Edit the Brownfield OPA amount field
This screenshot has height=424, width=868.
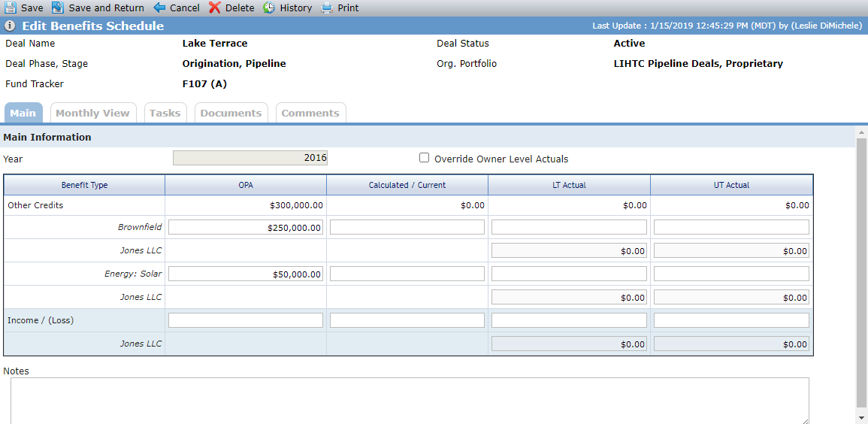(x=246, y=227)
